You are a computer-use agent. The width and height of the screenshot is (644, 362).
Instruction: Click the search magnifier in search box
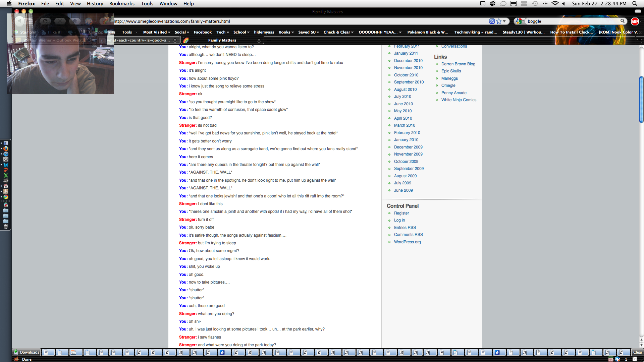coord(623,21)
